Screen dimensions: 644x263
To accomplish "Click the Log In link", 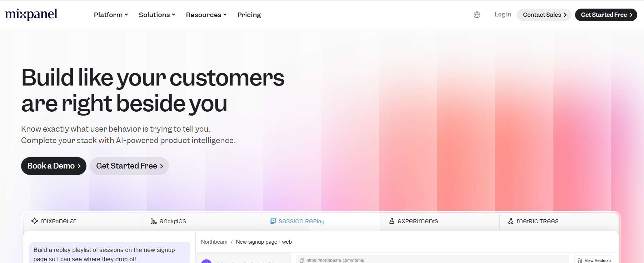I will point(503,15).
